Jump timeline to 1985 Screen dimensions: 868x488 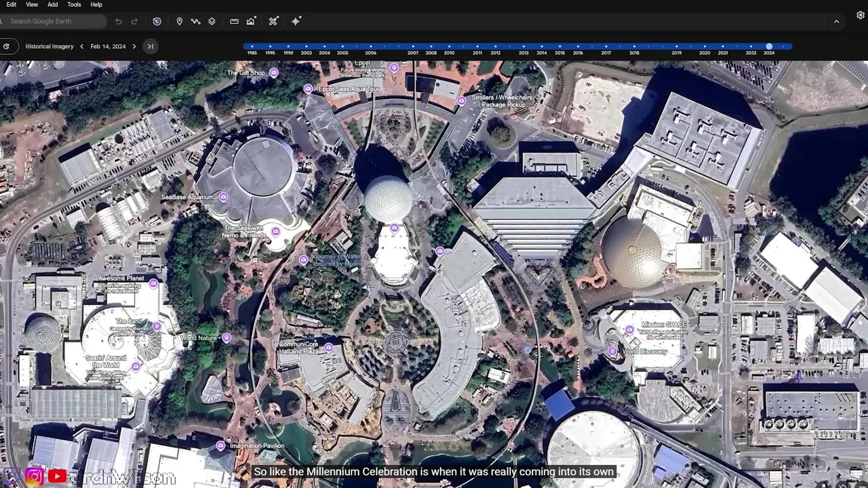coord(252,52)
